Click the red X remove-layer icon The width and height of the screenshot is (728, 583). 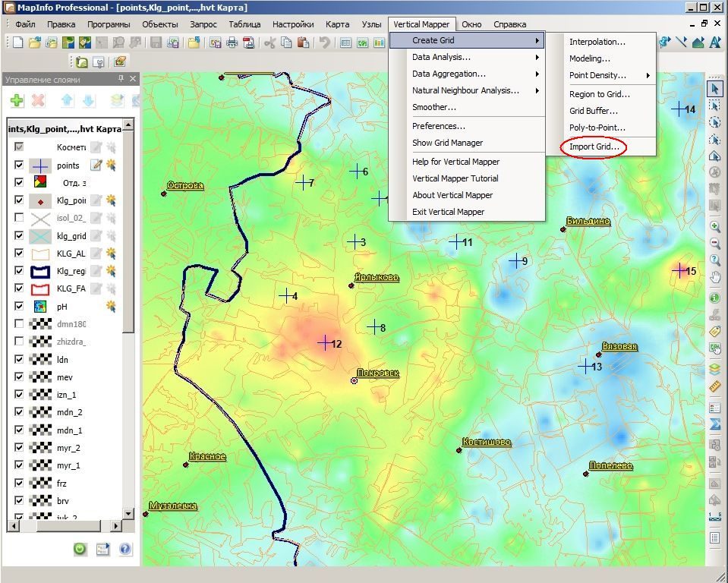point(38,99)
